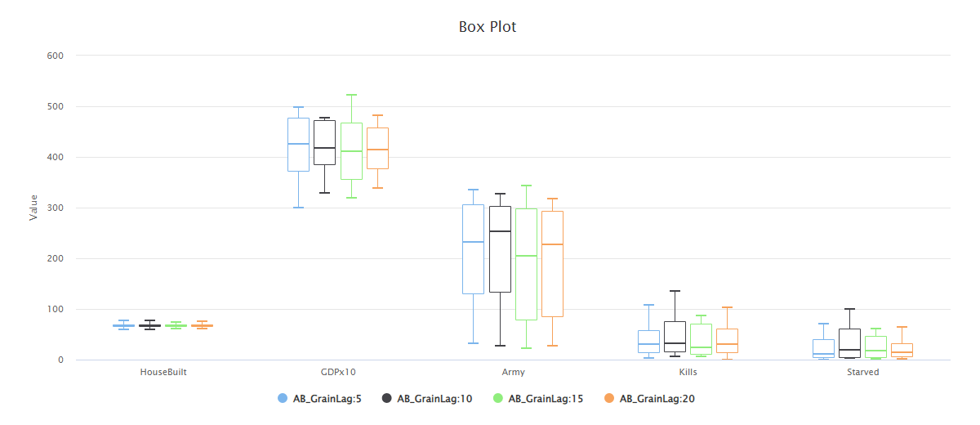The width and height of the screenshot is (980, 425).
Task: Click the Box Plot chart title
Action: [x=488, y=26]
